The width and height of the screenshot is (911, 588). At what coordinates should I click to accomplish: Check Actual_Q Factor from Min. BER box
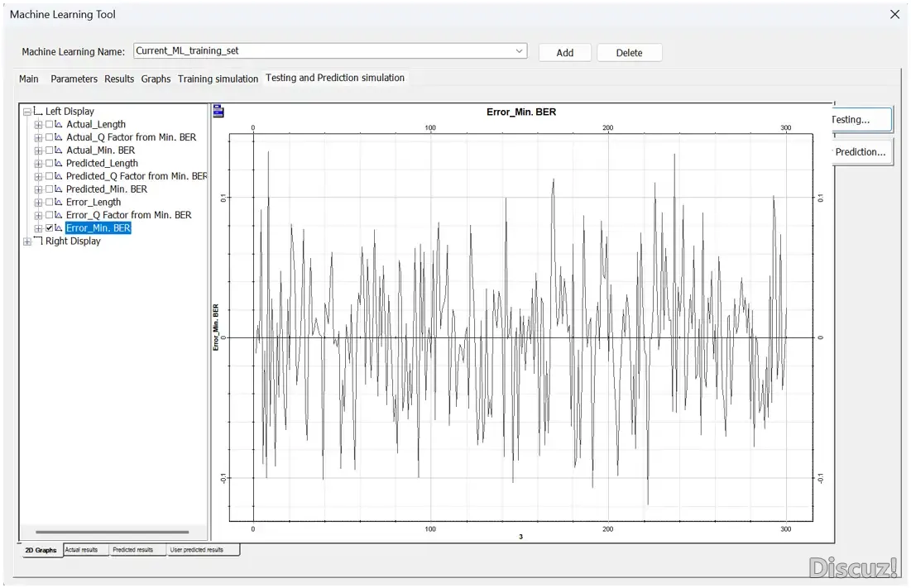click(50, 137)
